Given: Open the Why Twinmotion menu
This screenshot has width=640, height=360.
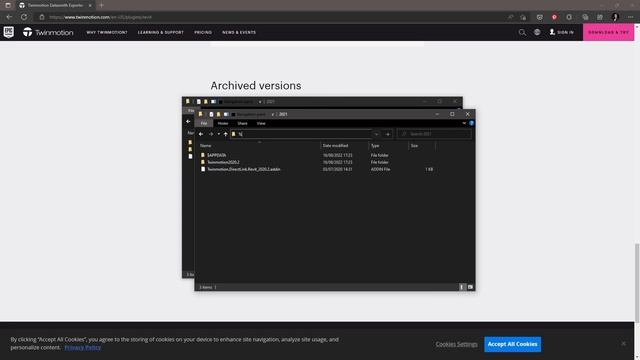Looking at the screenshot, I should 107,32.
